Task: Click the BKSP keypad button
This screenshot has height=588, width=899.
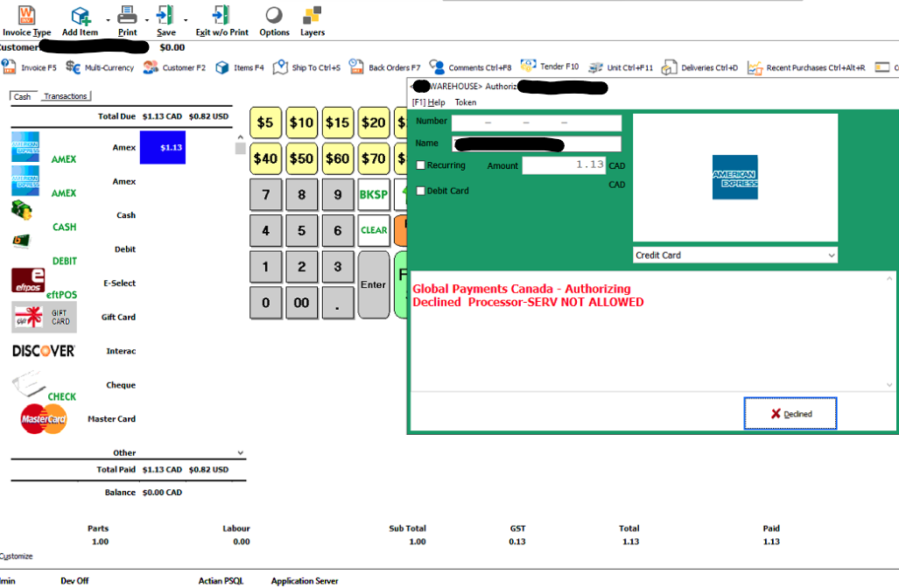Action: [x=374, y=195]
